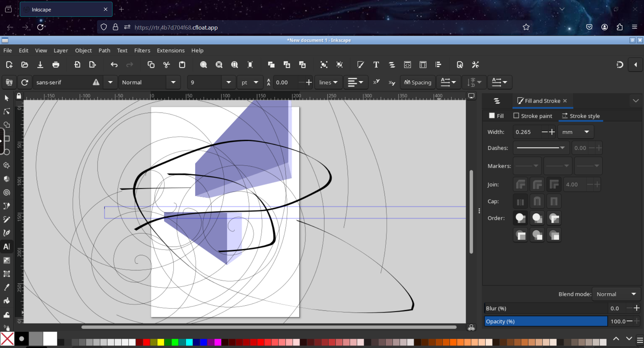Switch to the Fill tab
The height and width of the screenshot is (348, 644).
pyautogui.click(x=497, y=116)
